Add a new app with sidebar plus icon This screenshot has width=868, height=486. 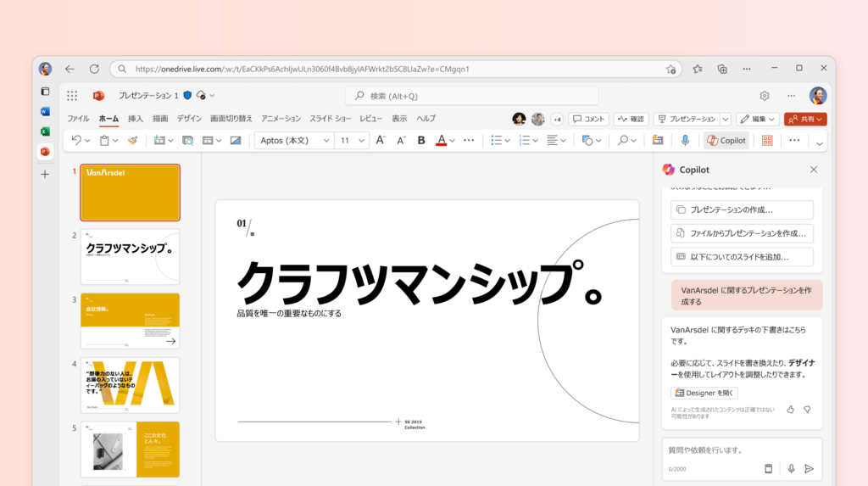point(46,175)
